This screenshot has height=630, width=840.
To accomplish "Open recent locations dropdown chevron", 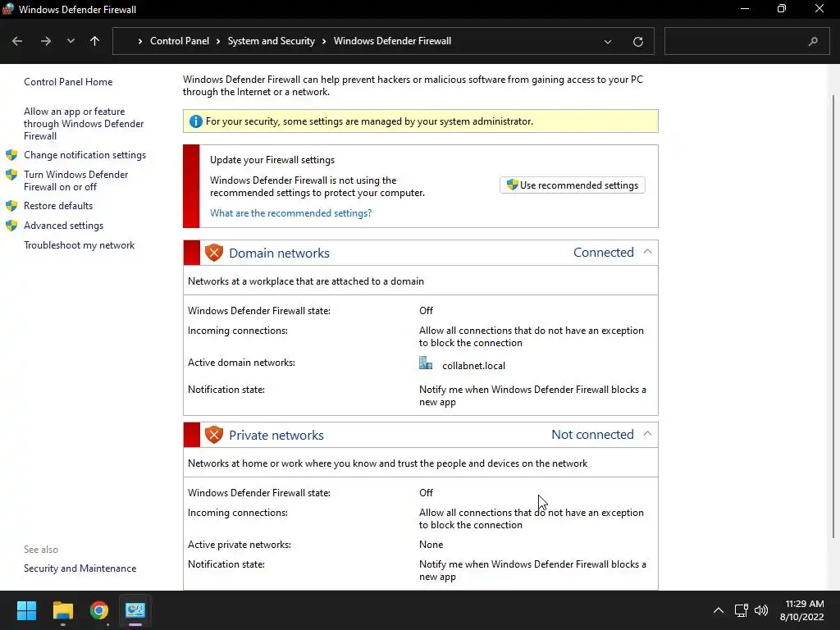I will click(x=71, y=41).
